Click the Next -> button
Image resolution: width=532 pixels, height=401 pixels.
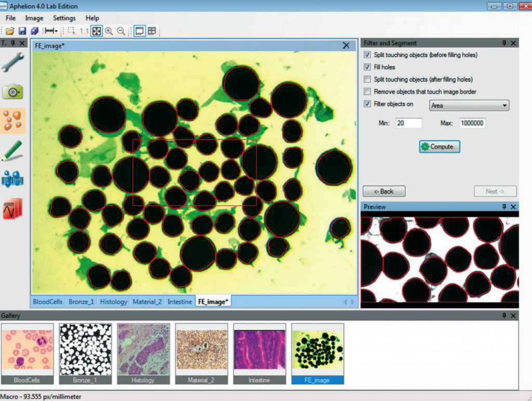[x=495, y=191]
